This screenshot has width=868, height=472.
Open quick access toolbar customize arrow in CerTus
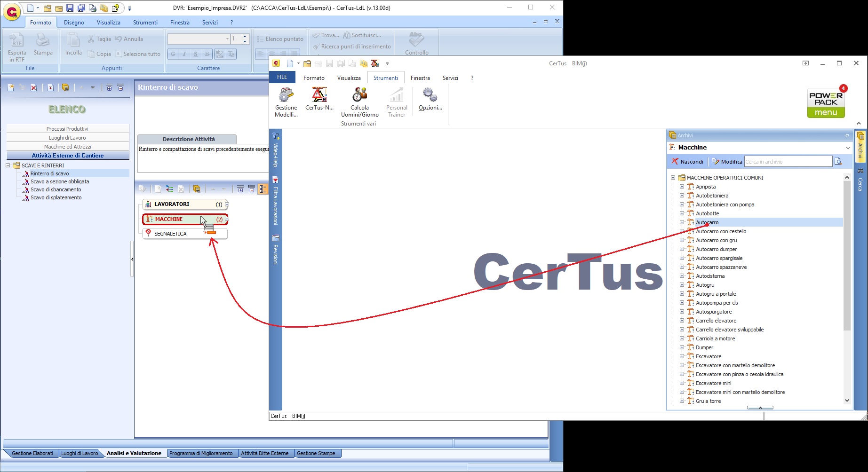tap(387, 63)
